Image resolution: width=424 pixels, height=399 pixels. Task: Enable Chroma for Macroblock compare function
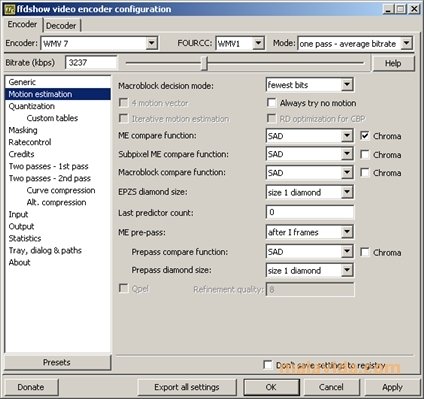click(x=365, y=172)
